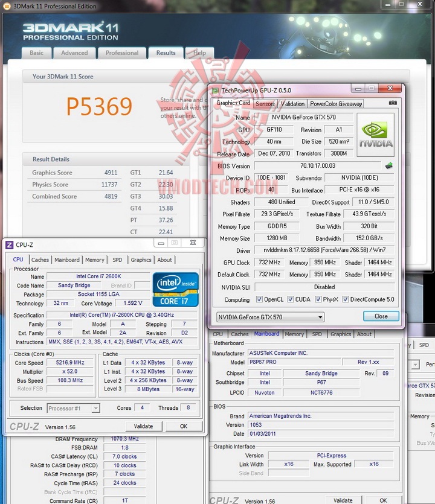The width and height of the screenshot is (435, 504).
Task: Open the Help tab in 3DMark 11
Action: click(199, 53)
